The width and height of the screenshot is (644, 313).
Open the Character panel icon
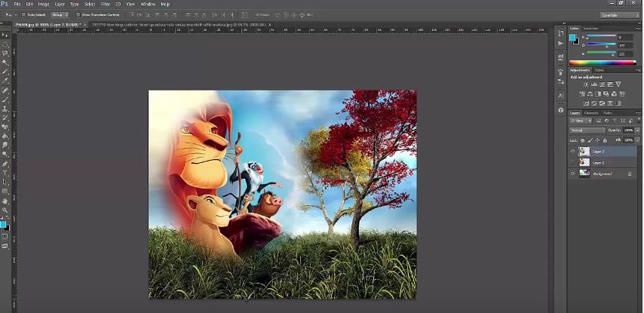[x=561, y=95]
